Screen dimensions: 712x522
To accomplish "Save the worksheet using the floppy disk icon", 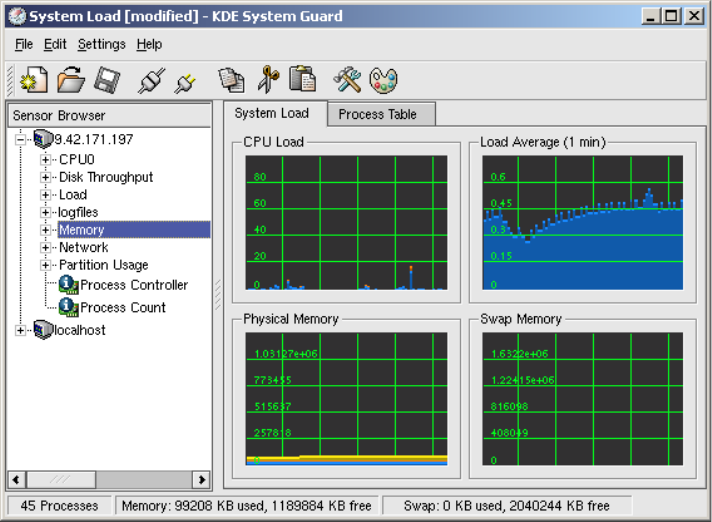I will [x=107, y=79].
